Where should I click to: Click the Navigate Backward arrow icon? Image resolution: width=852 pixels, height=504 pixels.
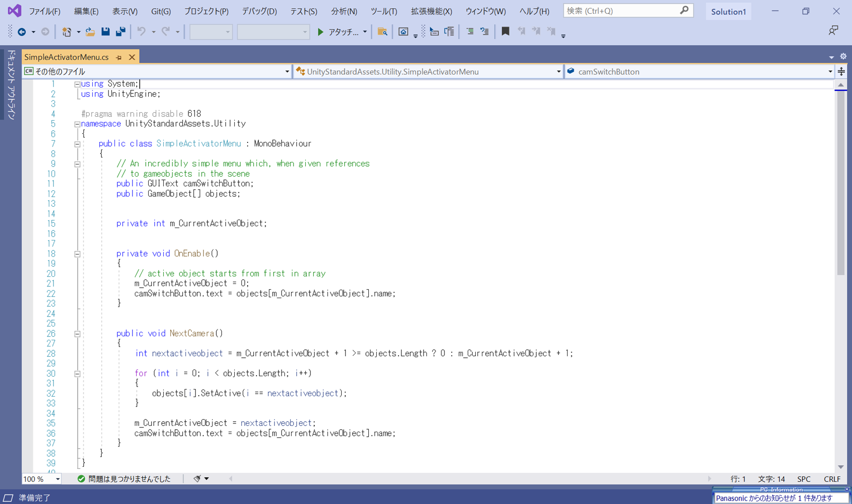coord(23,32)
